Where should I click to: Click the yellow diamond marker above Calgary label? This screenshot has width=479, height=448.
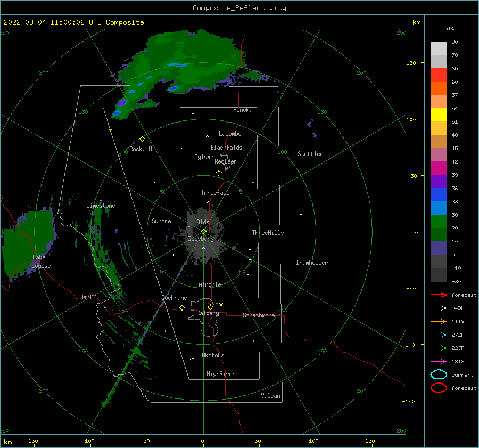pos(210,307)
